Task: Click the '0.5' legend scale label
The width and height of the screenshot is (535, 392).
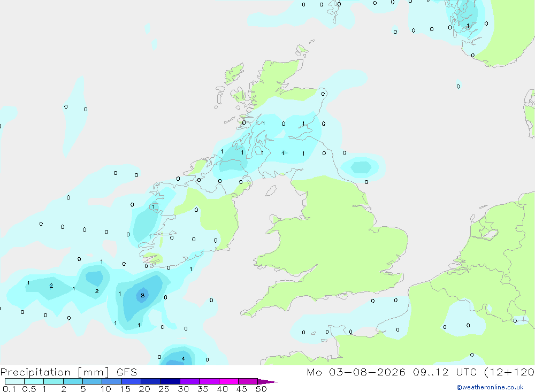Action: [29, 389]
